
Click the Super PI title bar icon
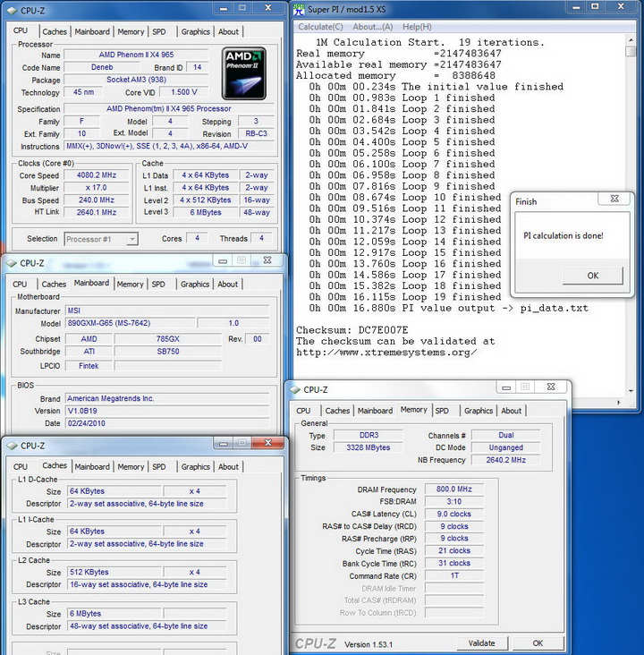coord(299,9)
